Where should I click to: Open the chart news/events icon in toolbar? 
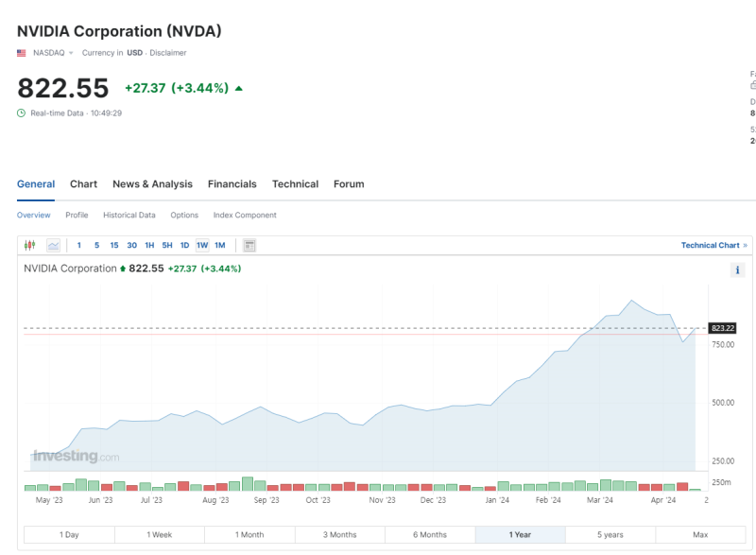[x=249, y=246]
